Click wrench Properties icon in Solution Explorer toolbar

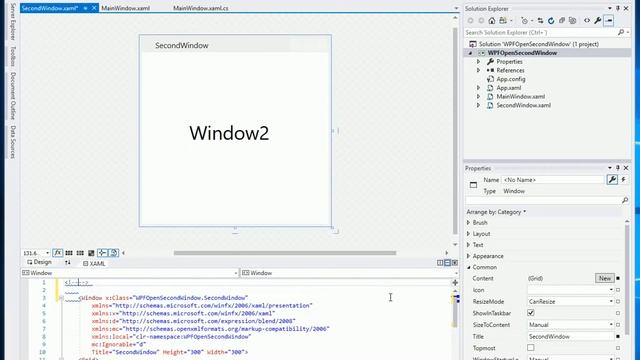pyautogui.click(x=598, y=20)
